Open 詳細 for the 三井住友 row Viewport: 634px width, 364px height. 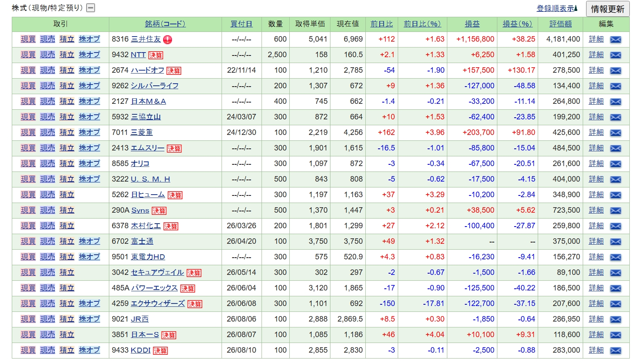tap(596, 39)
